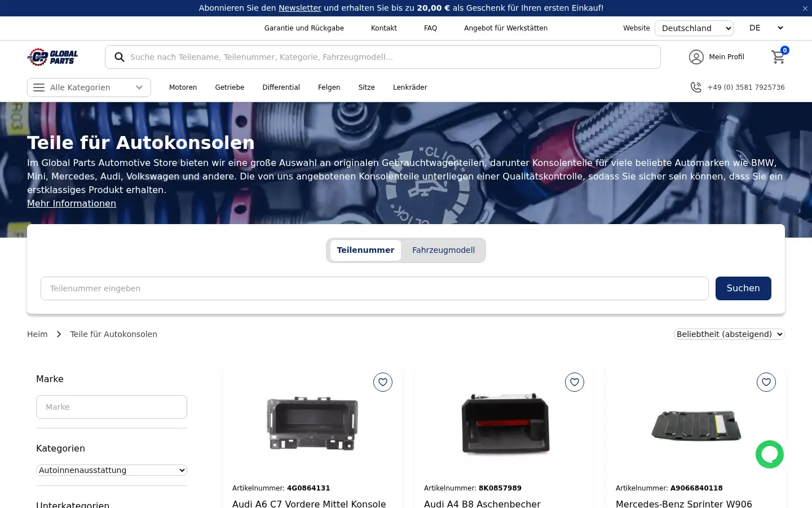This screenshot has height=508, width=812.
Task: Open Mercedes Sprinter W906 product image
Action: (696, 426)
